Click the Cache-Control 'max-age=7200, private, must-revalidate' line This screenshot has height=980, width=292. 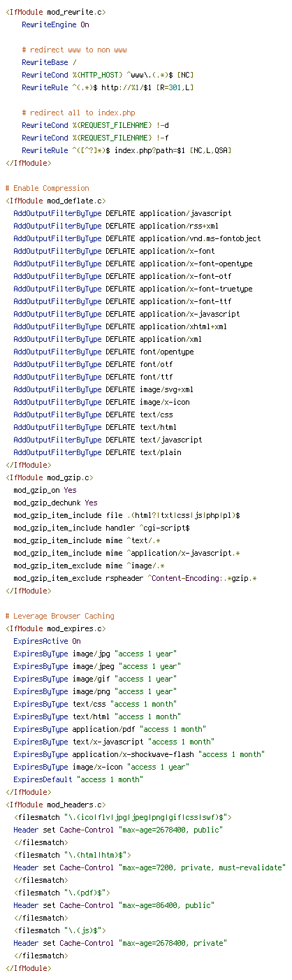149,867
